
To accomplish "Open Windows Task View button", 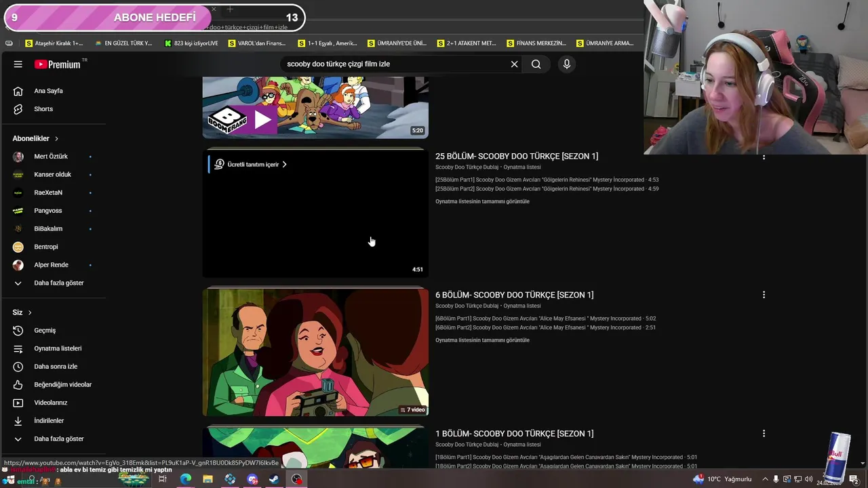I will 163,479.
